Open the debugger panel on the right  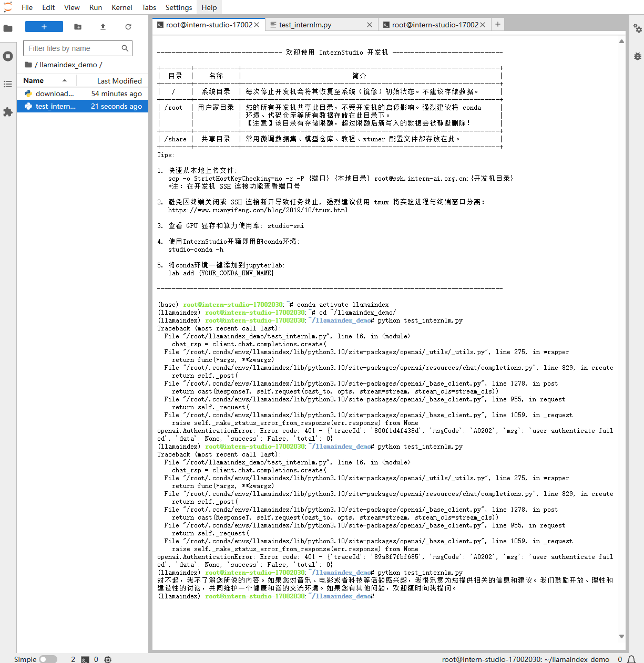638,55
